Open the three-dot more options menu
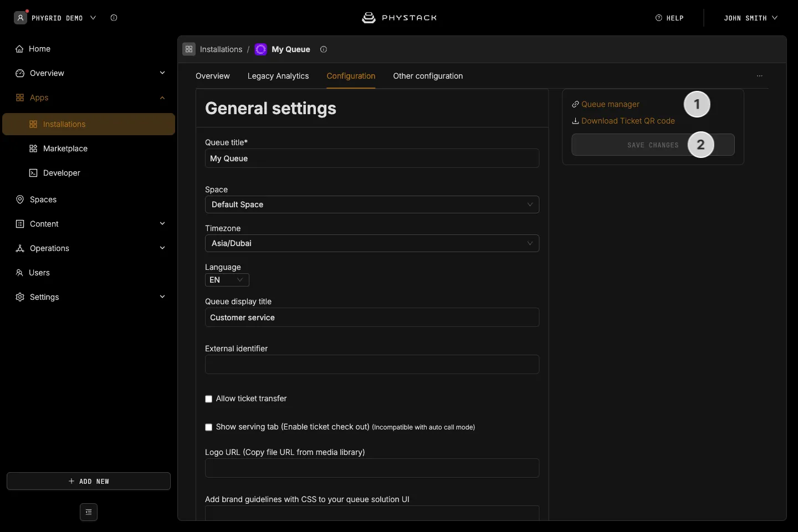The image size is (798, 532). coord(760,76)
